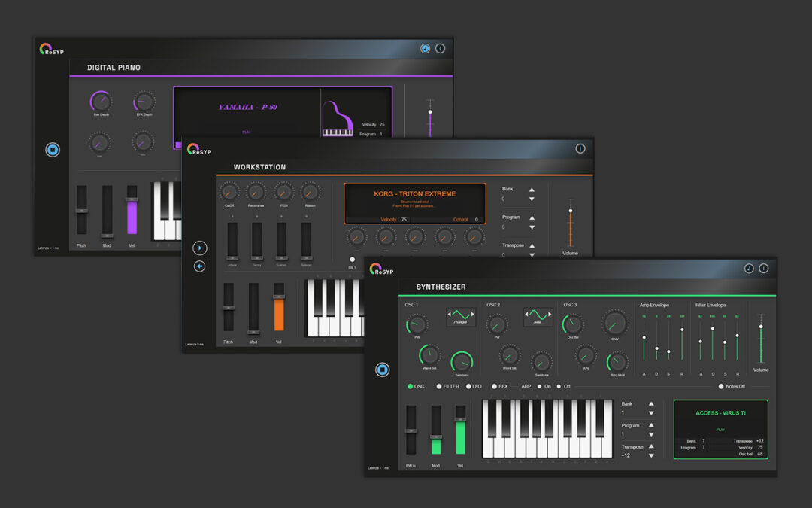Viewport: 812px width, 508px height.
Task: Decrease Transpose value in Synthesizer window
Action: tap(651, 456)
